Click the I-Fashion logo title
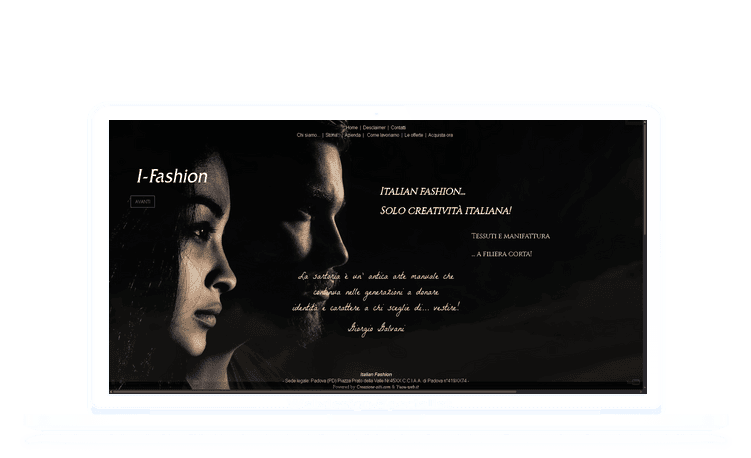The width and height of the screenshot is (751, 458). point(172,177)
